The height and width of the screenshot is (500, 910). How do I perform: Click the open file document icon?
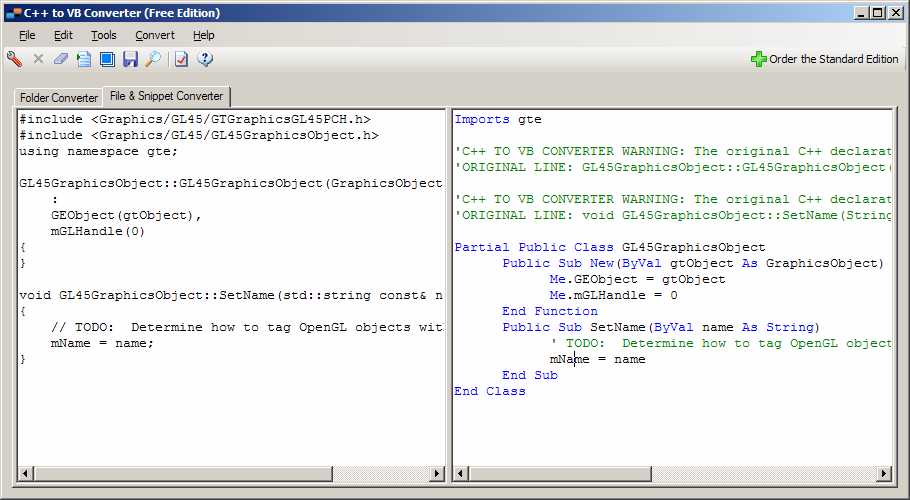click(84, 59)
